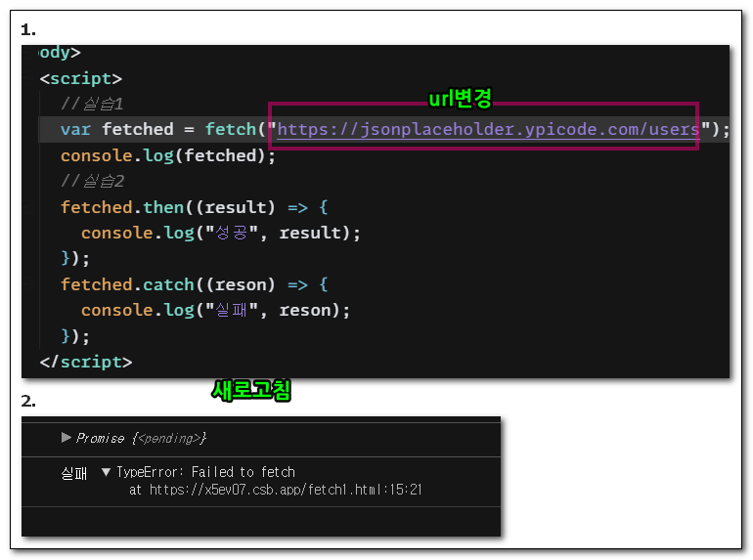Place cursor on the "//실습2" comment
The height and width of the screenshot is (560, 753).
92,181
